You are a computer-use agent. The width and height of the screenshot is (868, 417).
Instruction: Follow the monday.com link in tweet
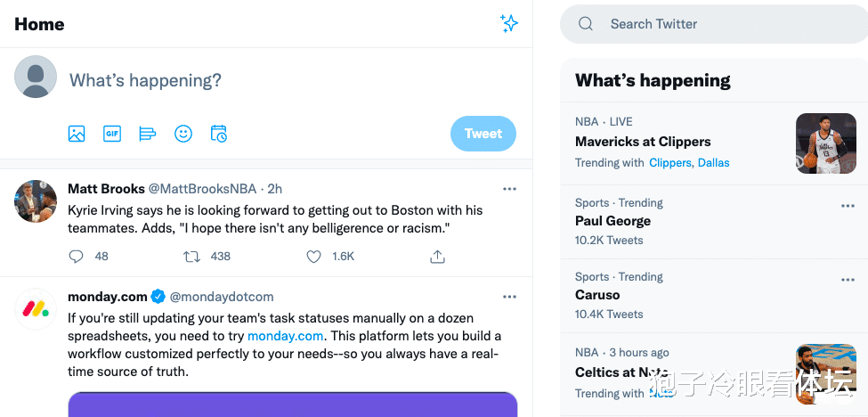(x=285, y=336)
